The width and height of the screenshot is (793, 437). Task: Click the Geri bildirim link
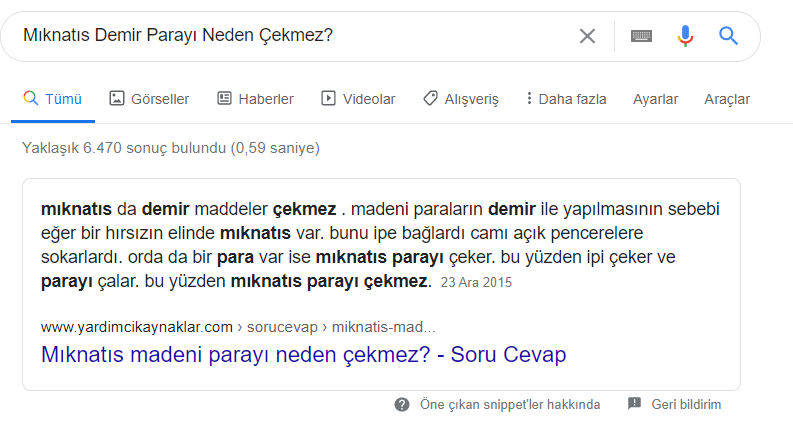click(686, 405)
